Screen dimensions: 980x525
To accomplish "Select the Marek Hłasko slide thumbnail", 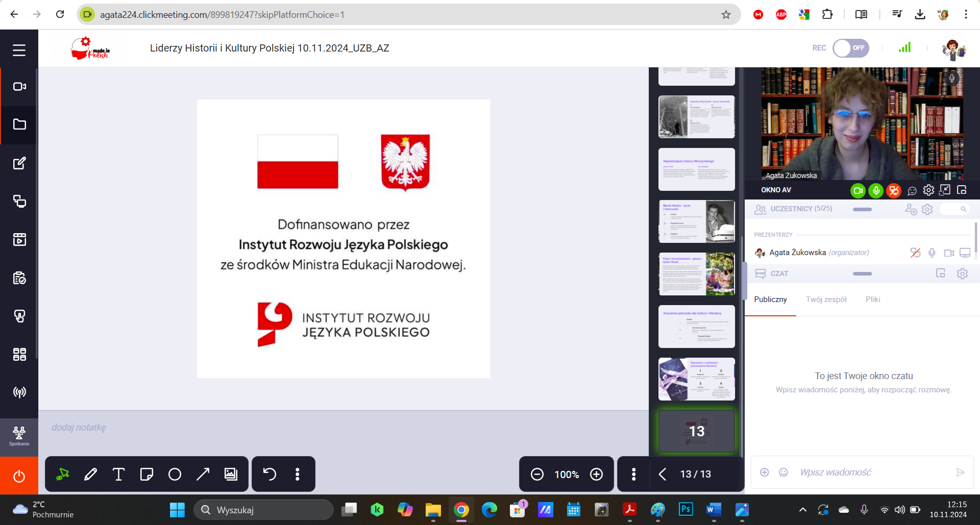I will (697, 221).
